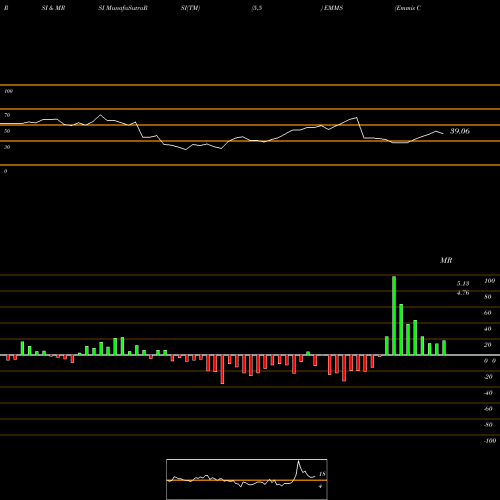The image size is (500, 500).
Task: Click the header text 'SI MunafaSutraR'
Action: pyautogui.click(x=123, y=8)
